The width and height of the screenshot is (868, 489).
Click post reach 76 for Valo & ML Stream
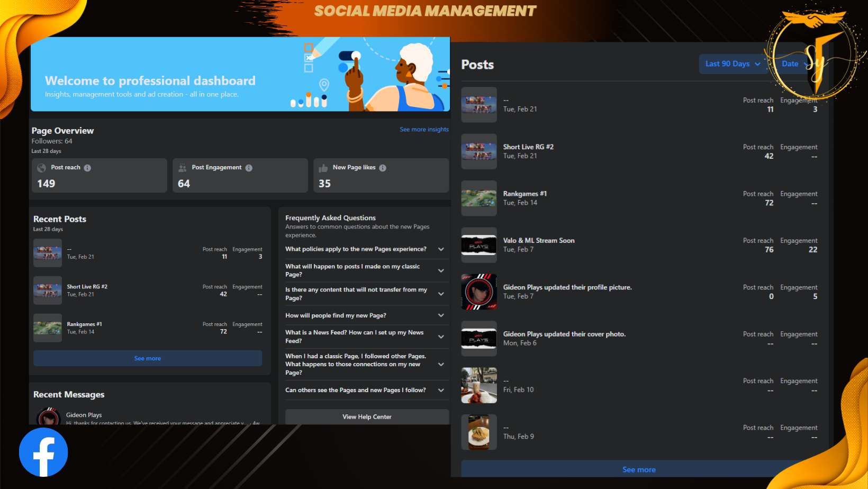[x=769, y=250]
